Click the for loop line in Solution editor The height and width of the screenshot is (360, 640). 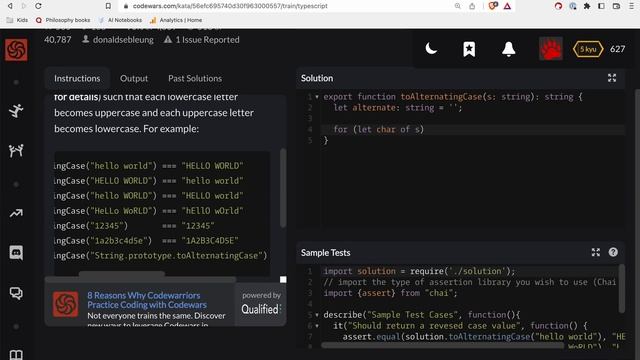473,129
